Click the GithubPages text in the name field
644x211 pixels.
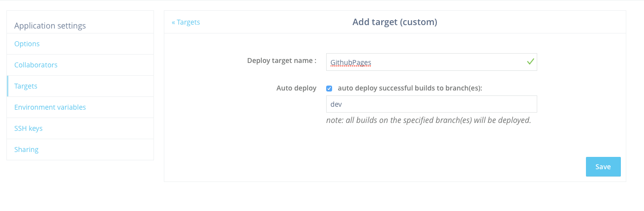(x=351, y=62)
